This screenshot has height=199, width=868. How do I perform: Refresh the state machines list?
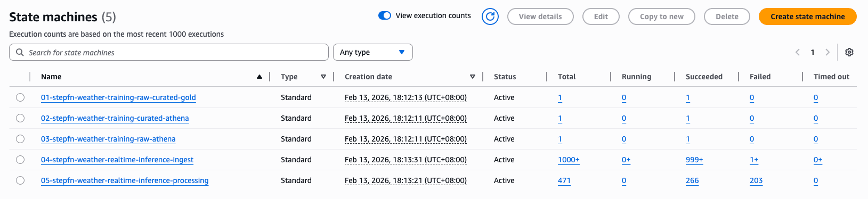click(490, 16)
